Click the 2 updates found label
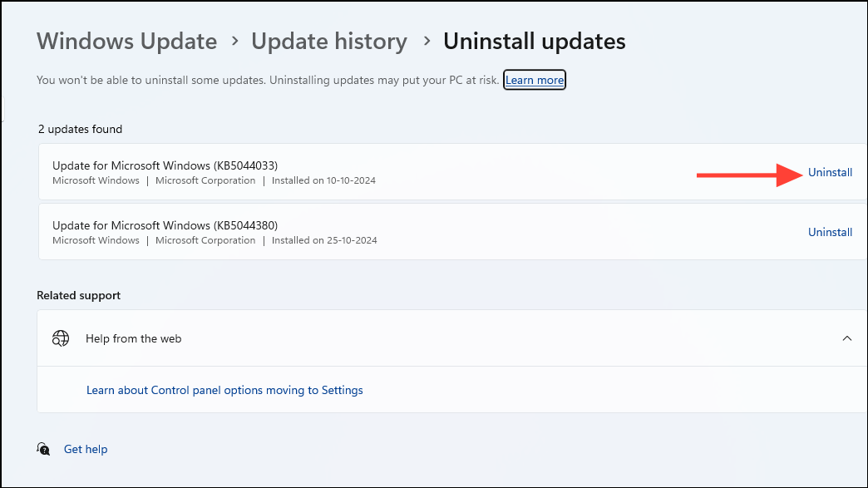 pos(81,129)
